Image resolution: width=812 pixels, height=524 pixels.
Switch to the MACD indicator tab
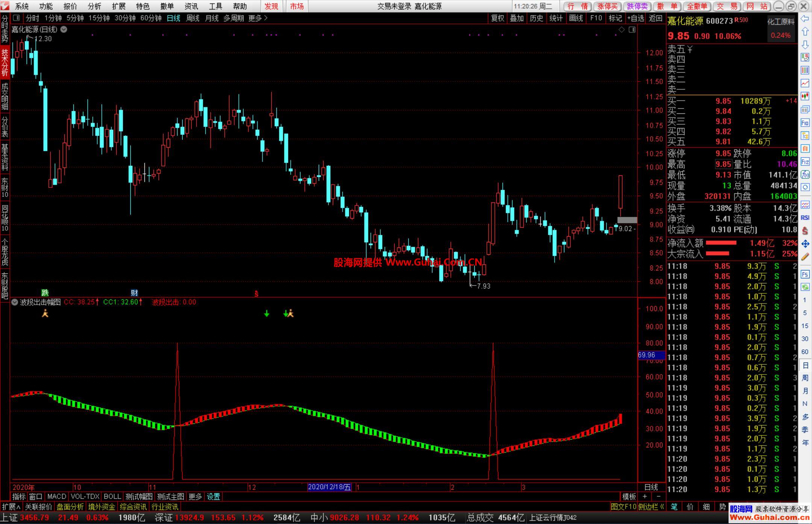tap(57, 497)
